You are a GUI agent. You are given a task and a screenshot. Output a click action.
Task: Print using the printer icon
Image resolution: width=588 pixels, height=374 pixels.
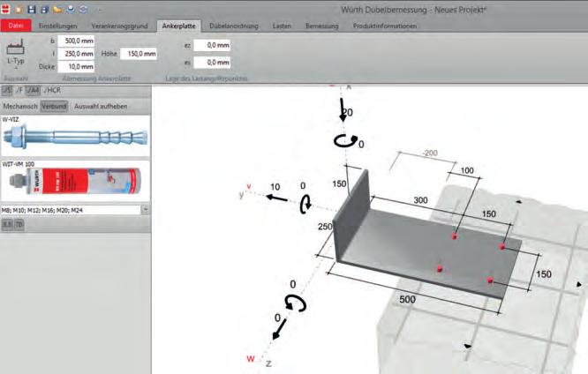(x=70, y=10)
